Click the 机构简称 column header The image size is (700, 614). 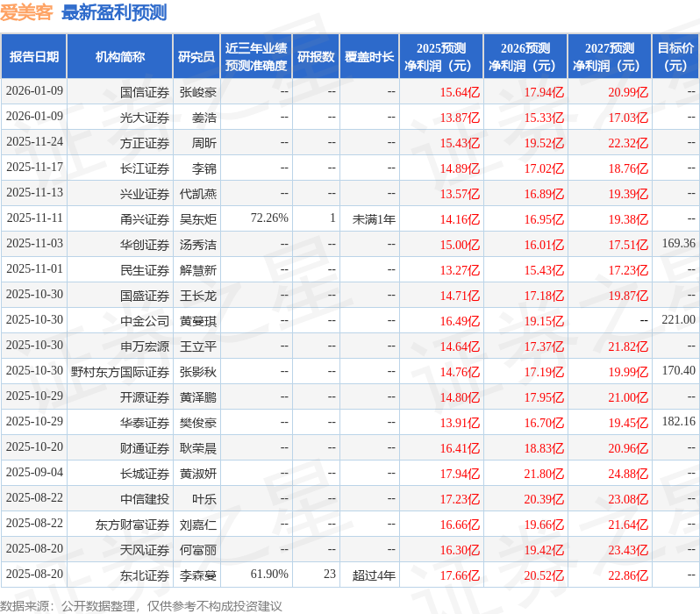tap(119, 57)
